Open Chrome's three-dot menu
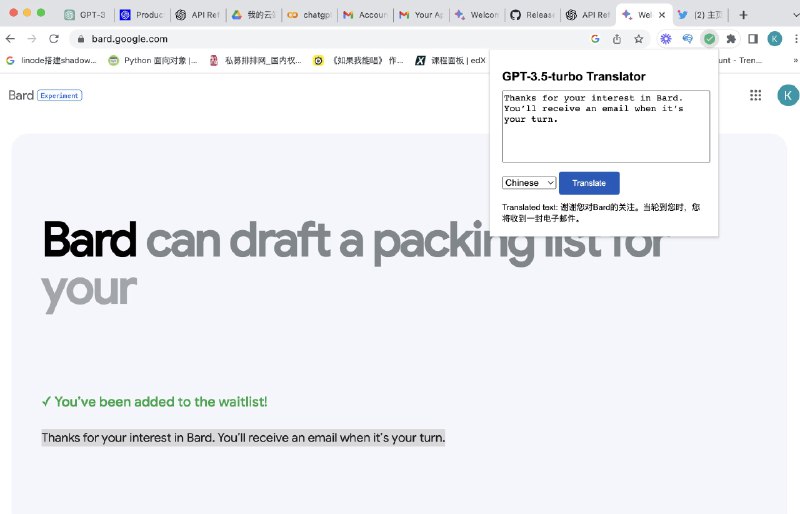Image resolution: width=800 pixels, height=514 pixels. point(795,39)
